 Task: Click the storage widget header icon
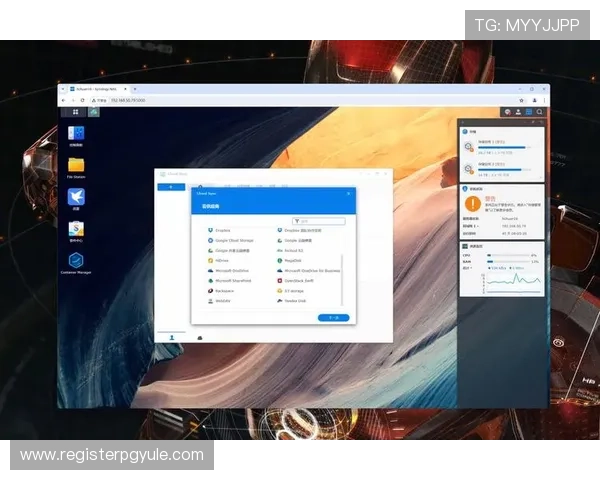pos(465,132)
